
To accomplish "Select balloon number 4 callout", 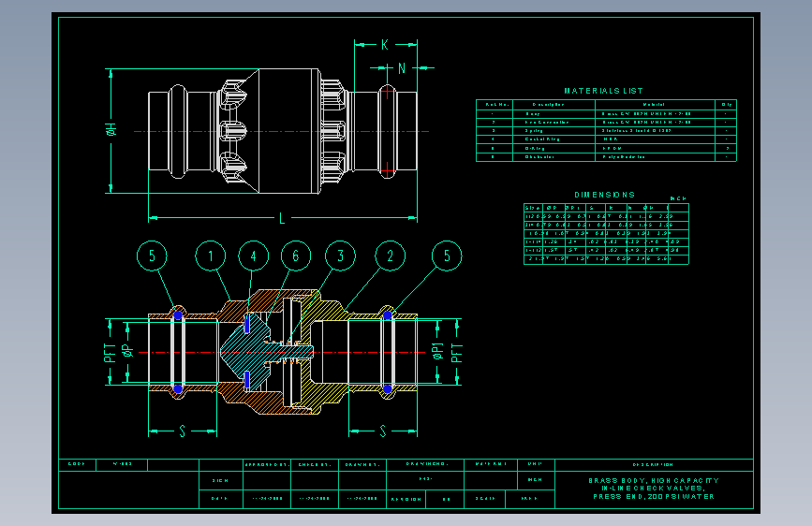I will click(253, 256).
